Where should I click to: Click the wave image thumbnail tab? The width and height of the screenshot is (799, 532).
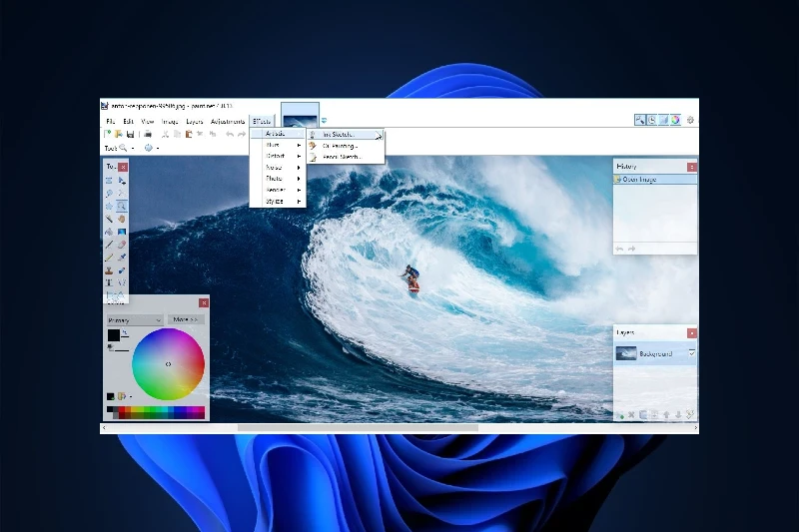coord(301,115)
